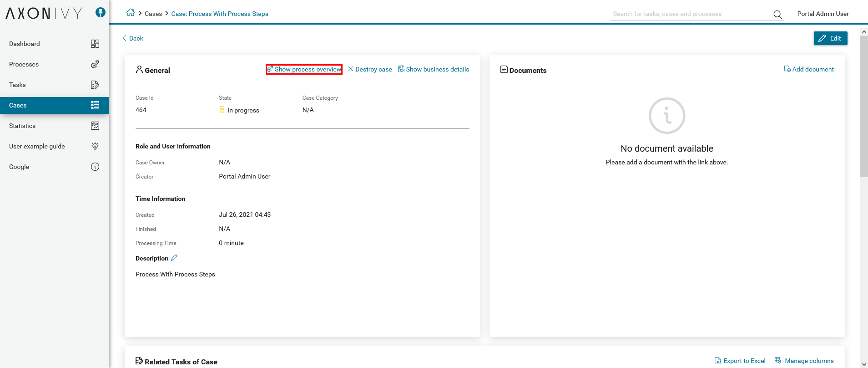Click Show business details link
The image size is (868, 368).
click(x=434, y=69)
